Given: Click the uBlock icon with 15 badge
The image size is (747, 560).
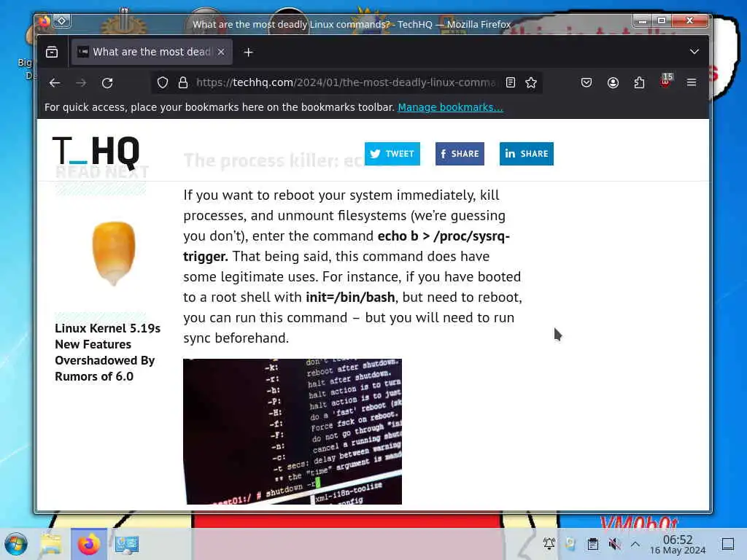Looking at the screenshot, I should click(666, 81).
